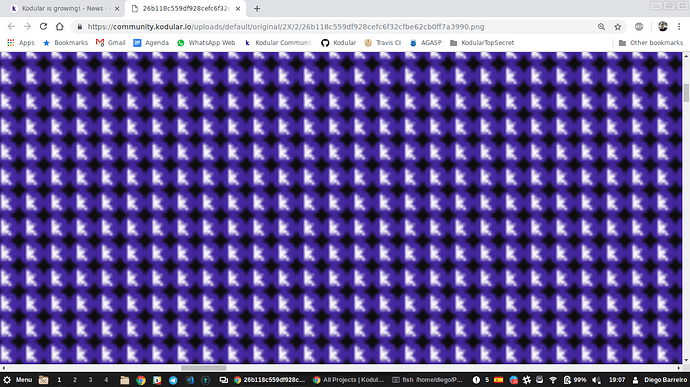Select the 26b118c559df928 image tab

(185, 8)
